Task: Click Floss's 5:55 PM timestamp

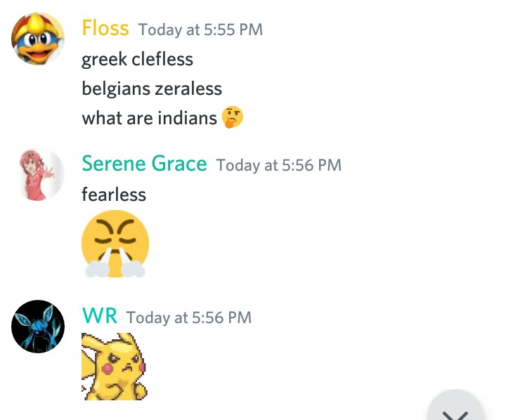Action: (200, 30)
